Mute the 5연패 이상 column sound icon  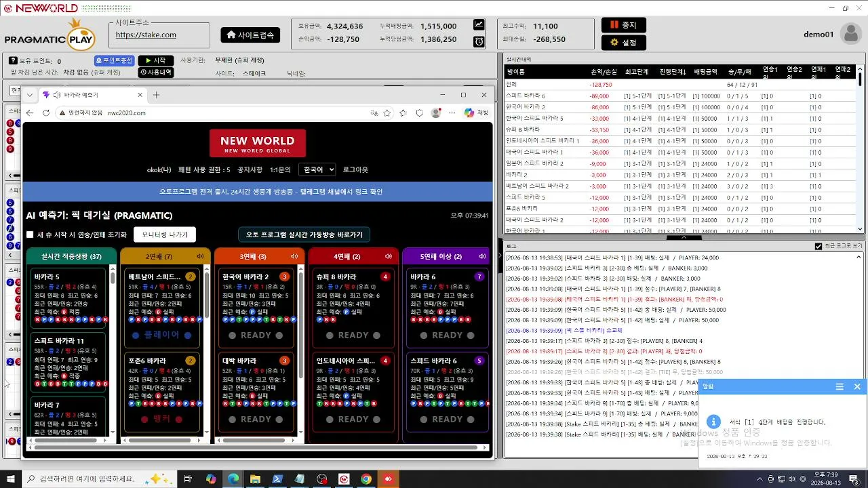[x=482, y=256]
